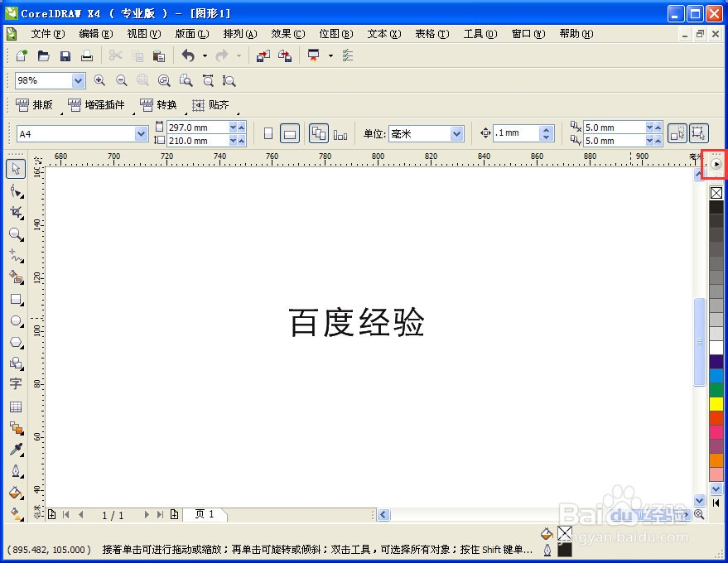
Task: Open the 效果 menu
Action: [288, 34]
